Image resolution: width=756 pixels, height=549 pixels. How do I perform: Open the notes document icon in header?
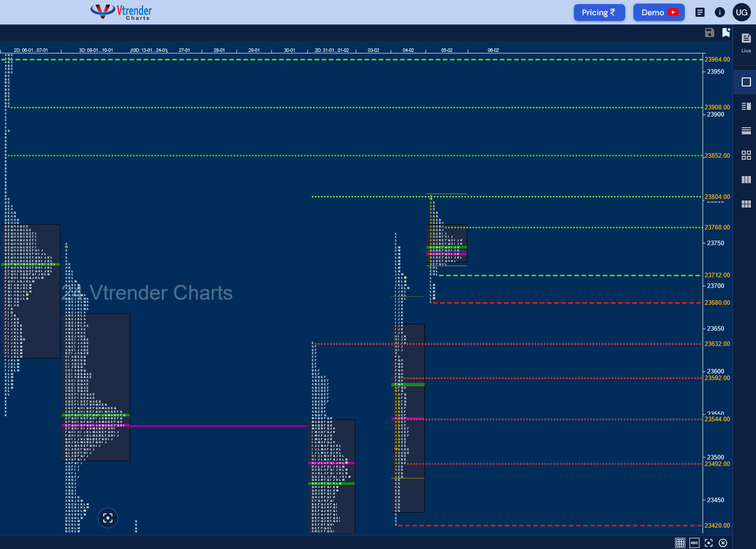[x=700, y=13]
